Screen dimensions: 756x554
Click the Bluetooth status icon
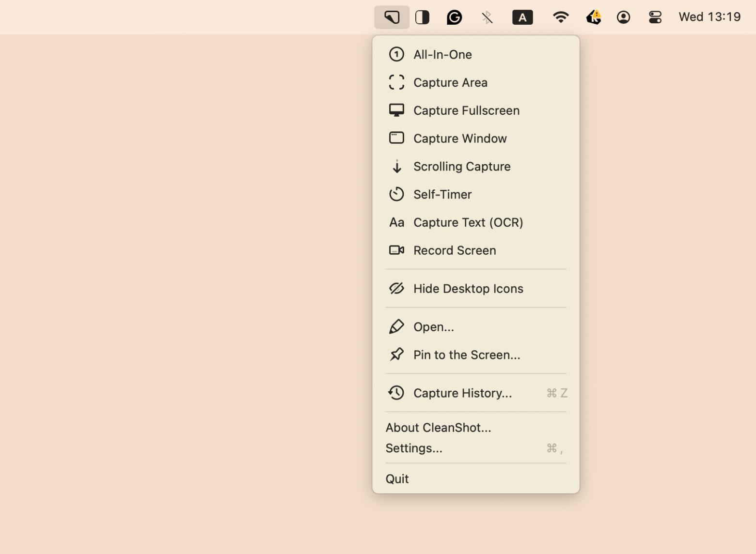(487, 18)
